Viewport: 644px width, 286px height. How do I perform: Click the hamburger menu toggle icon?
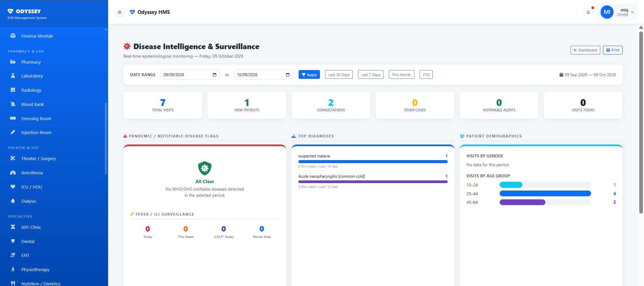[120, 12]
